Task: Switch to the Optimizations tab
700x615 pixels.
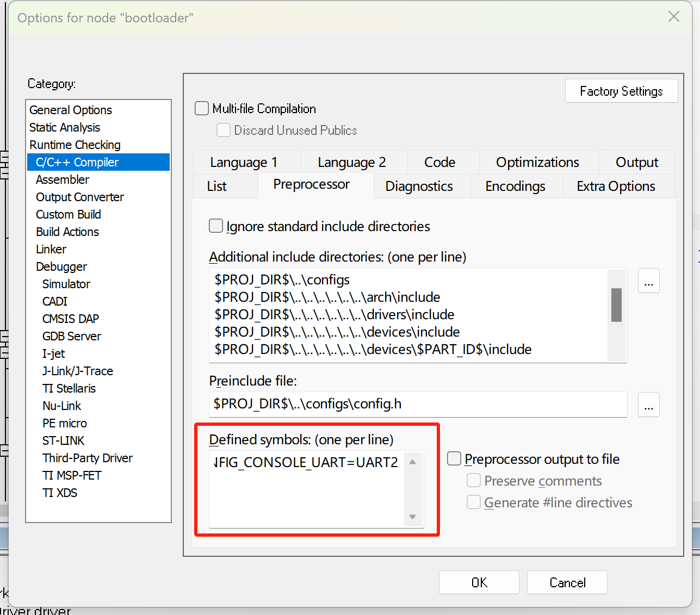Action: (537, 163)
